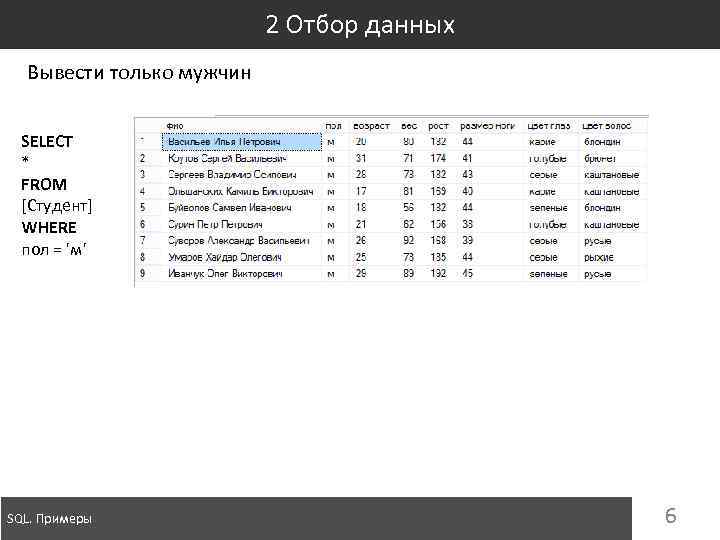This screenshot has width=720, height=540.
Task: Click the '[Студент]' table name
Action: coord(57,206)
